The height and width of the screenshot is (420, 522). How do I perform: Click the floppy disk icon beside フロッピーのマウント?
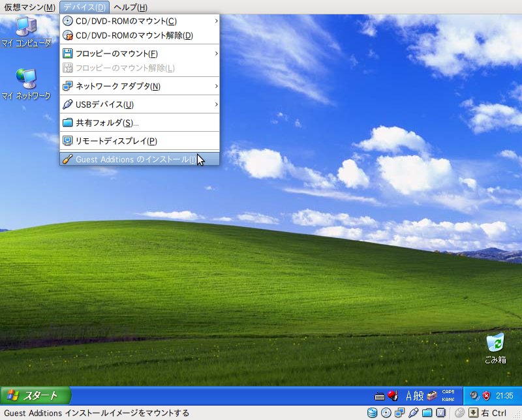68,53
